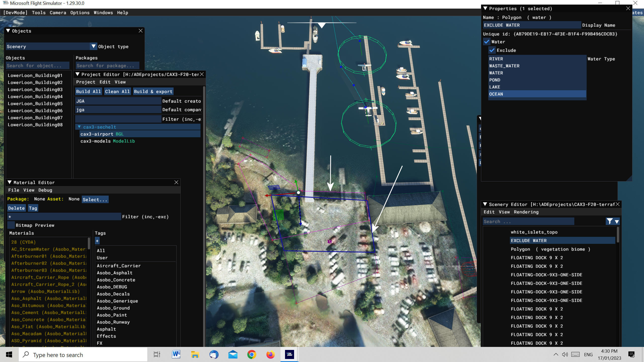Select white_islets_topo in Scenery Editor

(x=534, y=232)
